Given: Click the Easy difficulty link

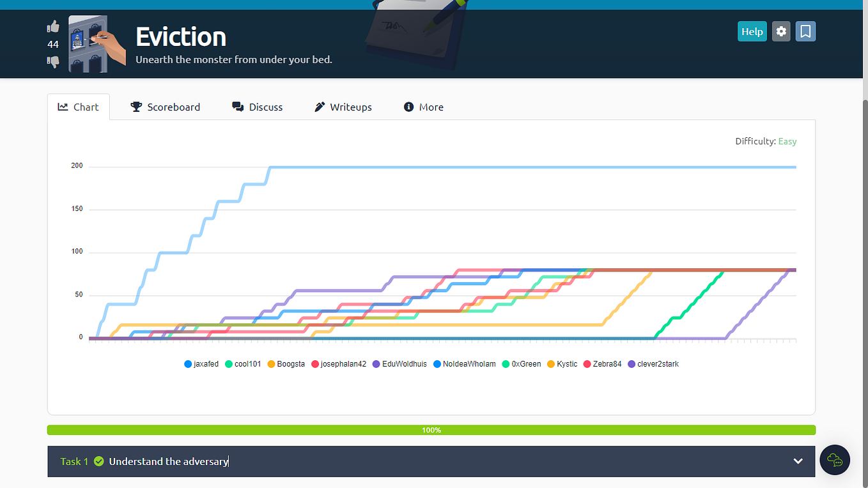Looking at the screenshot, I should tap(787, 141).
